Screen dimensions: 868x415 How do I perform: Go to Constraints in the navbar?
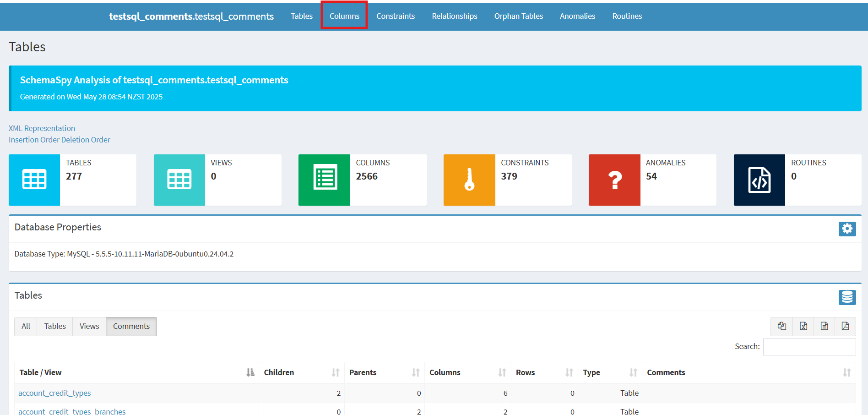point(396,16)
